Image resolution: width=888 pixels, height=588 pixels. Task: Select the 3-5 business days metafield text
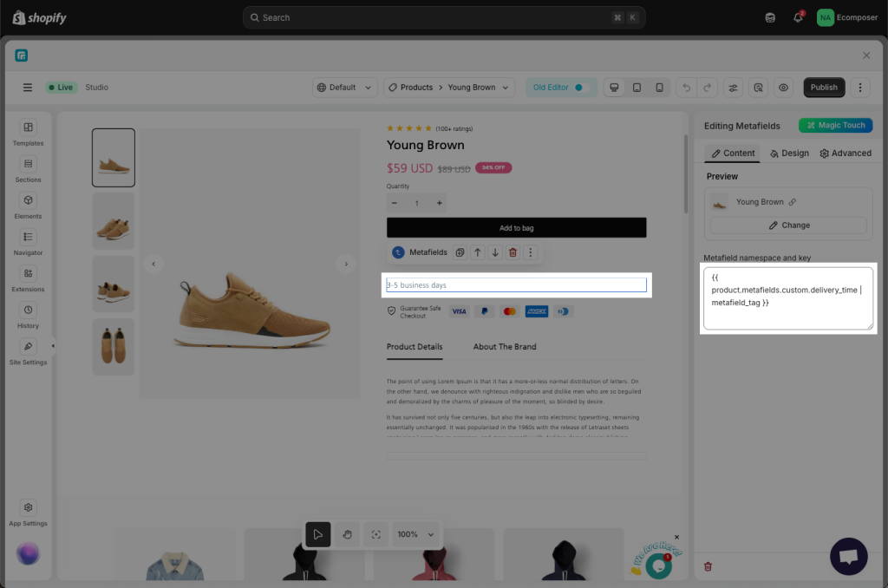(517, 285)
